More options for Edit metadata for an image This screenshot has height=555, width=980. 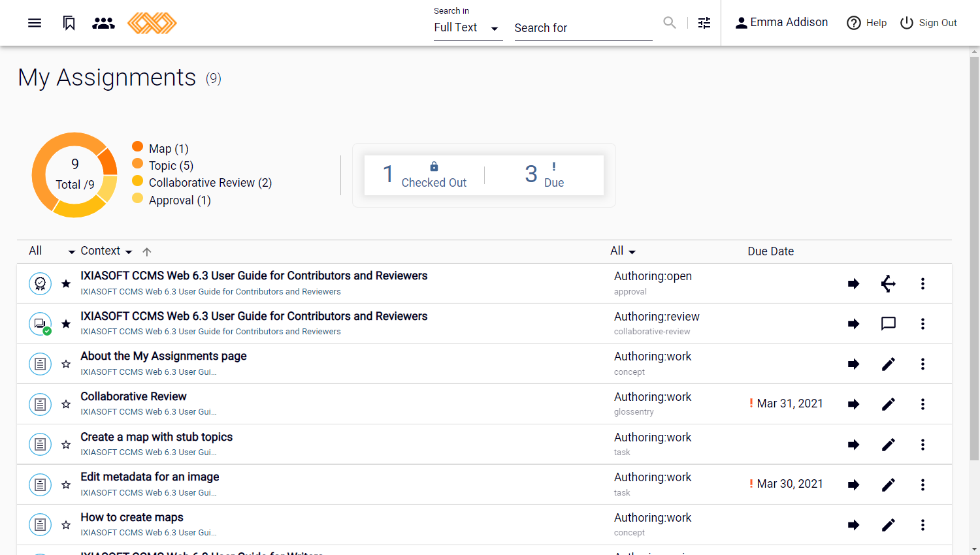click(923, 484)
